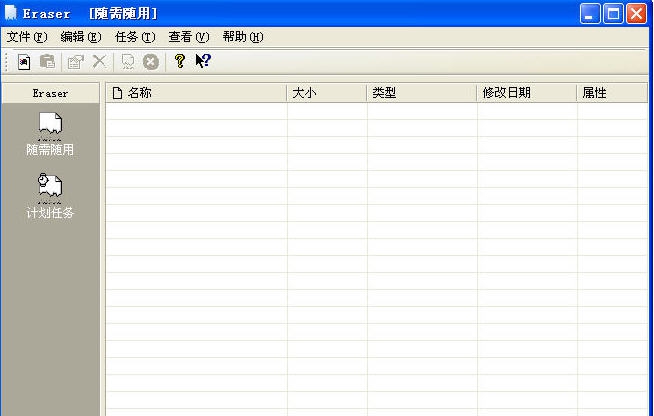Open the 任务(T) menu
The height and width of the screenshot is (416, 654).
tap(135, 37)
